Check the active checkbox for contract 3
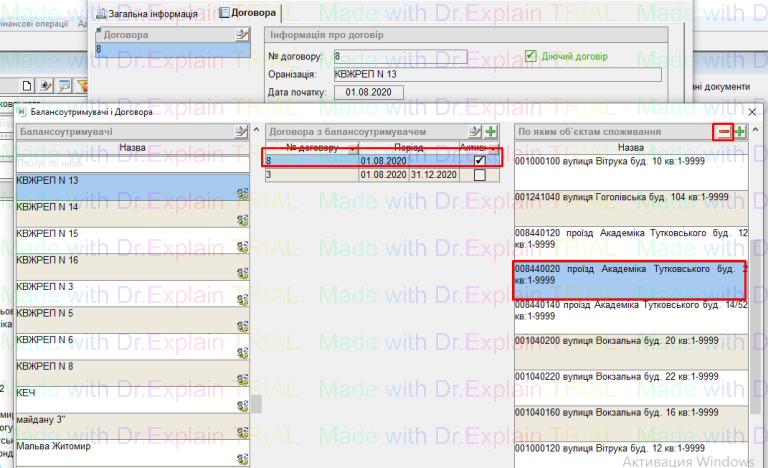 tap(480, 175)
